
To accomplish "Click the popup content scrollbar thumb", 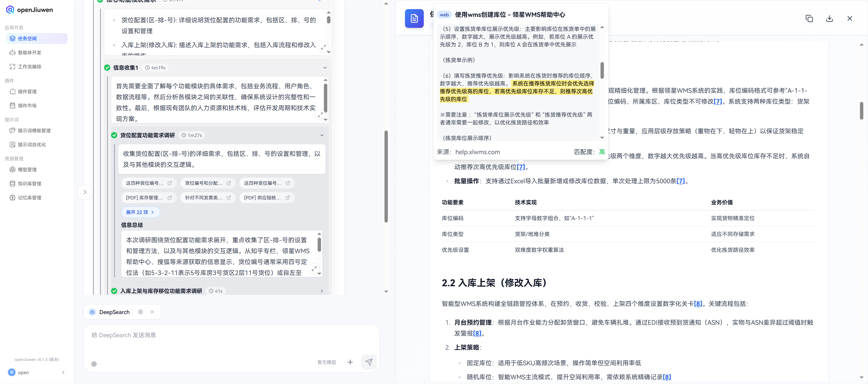I will [x=602, y=70].
